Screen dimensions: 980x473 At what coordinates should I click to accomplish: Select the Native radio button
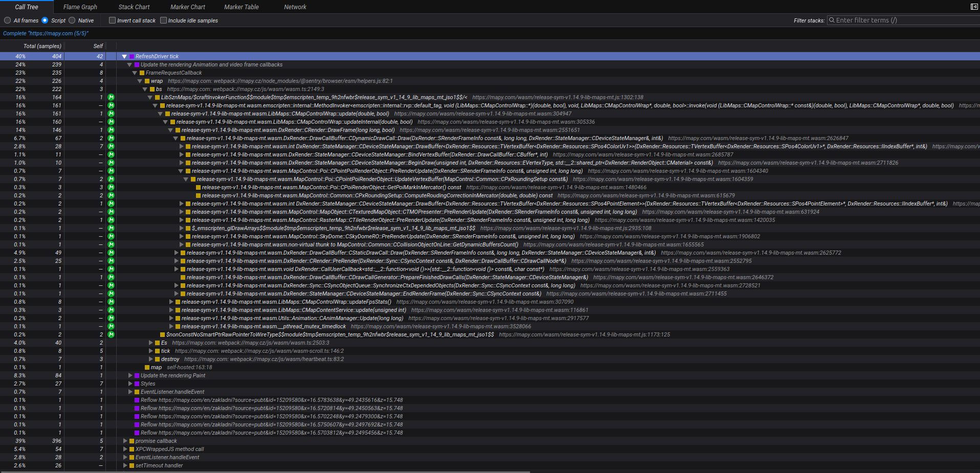pos(72,20)
